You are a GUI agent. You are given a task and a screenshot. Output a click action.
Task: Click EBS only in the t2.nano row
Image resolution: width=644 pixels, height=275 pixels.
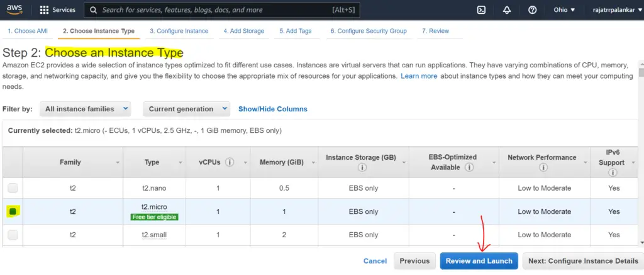pos(363,188)
